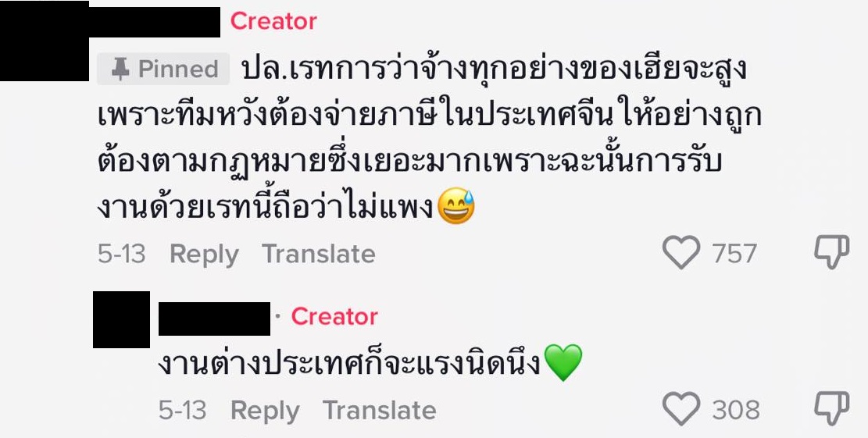This screenshot has height=438, width=868.
Task: Dislike the reply about overseas work
Action: [831, 410]
